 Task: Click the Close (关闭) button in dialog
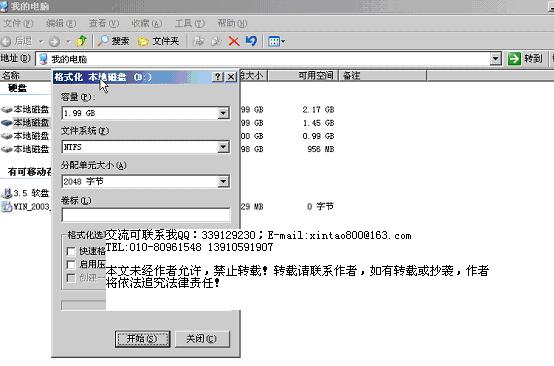pyautogui.click(x=202, y=339)
